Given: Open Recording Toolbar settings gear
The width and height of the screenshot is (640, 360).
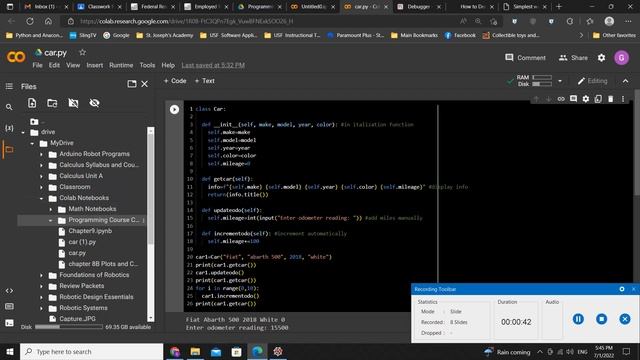Looking at the screenshot, I should pos(622,289).
